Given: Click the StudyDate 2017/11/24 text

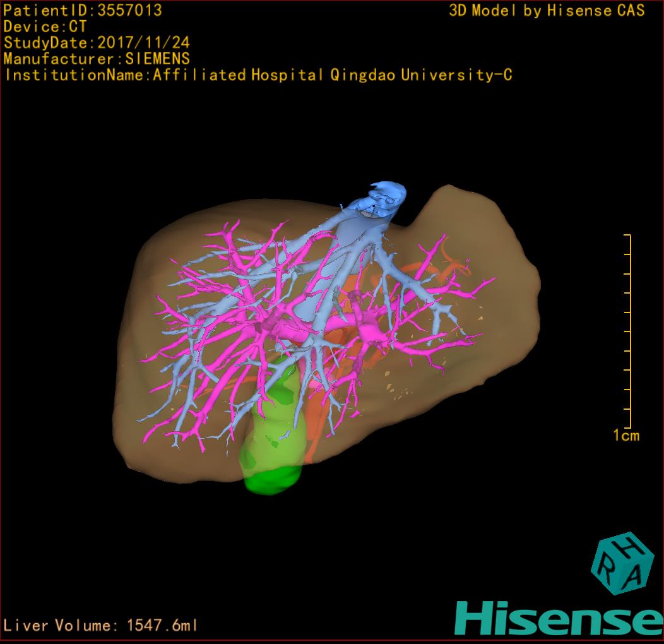Looking at the screenshot, I should point(97,43).
